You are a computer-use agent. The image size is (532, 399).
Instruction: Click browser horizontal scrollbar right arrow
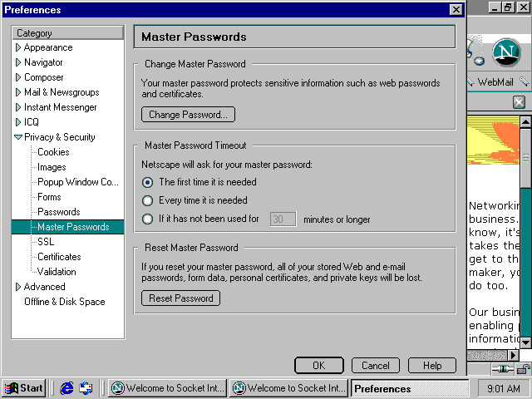click(514, 355)
